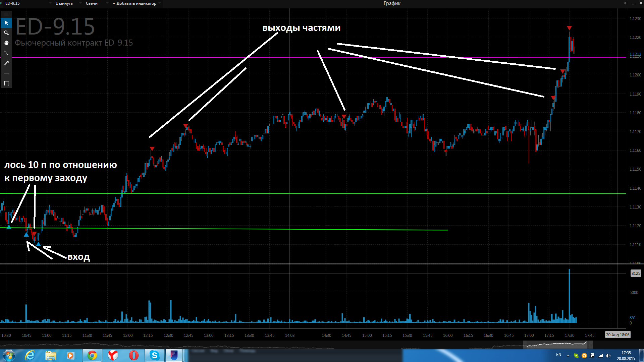Click the График window title
Image resolution: width=644 pixels, height=362 pixels.
coord(392,3)
